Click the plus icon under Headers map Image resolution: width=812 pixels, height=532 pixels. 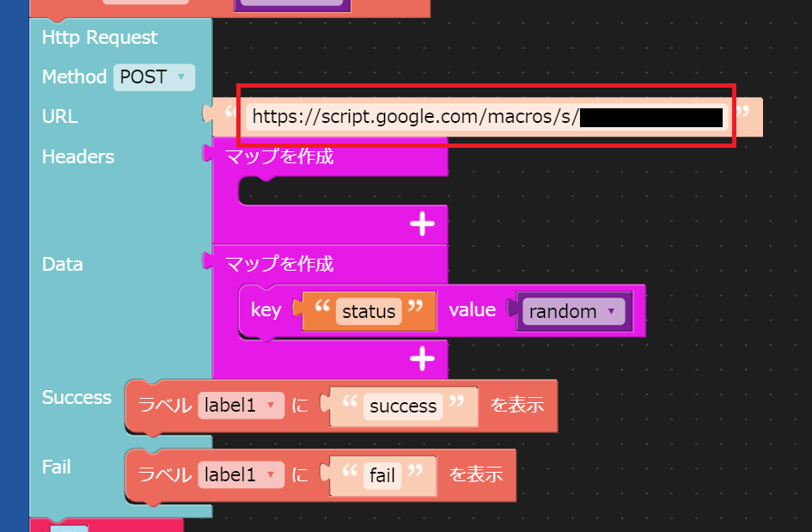pyautogui.click(x=422, y=224)
